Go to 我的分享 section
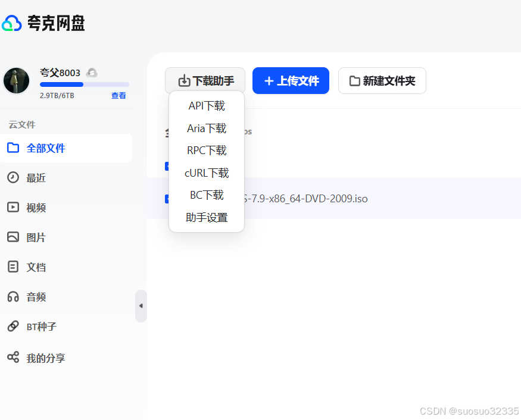The image size is (521, 420). [46, 358]
